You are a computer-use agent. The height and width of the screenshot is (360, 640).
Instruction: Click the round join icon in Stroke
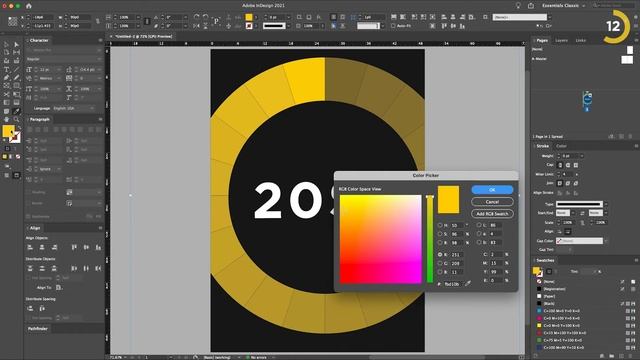[x=568, y=183]
